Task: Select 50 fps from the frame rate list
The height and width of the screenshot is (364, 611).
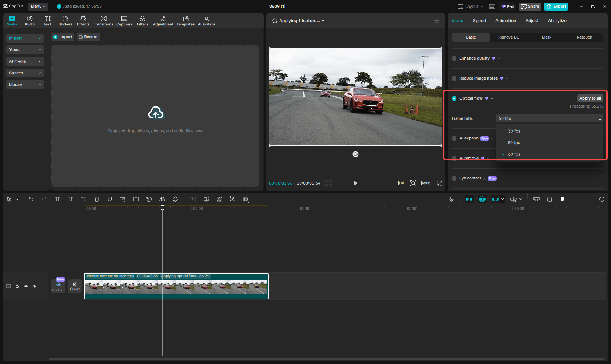Action: point(514,142)
